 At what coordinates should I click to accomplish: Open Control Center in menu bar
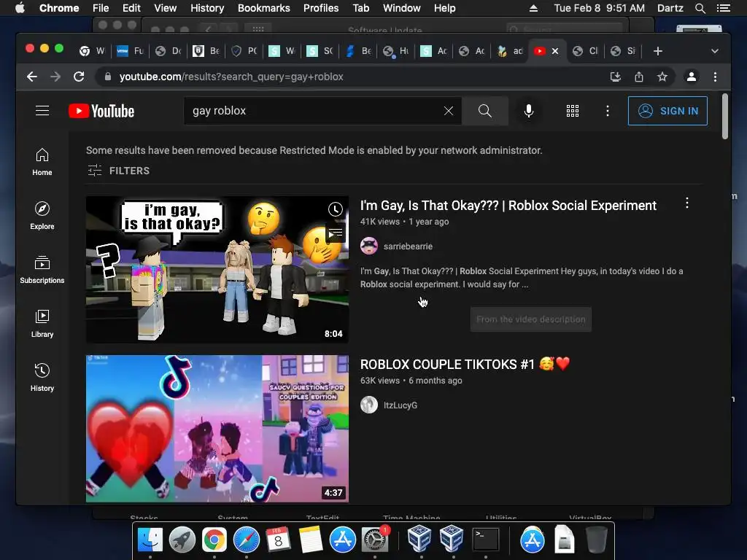click(723, 8)
